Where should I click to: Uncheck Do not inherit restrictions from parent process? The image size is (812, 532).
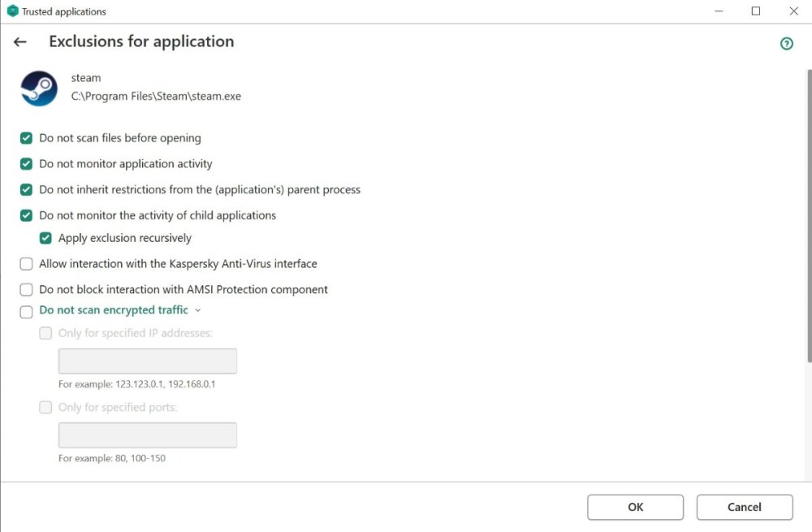pos(25,189)
